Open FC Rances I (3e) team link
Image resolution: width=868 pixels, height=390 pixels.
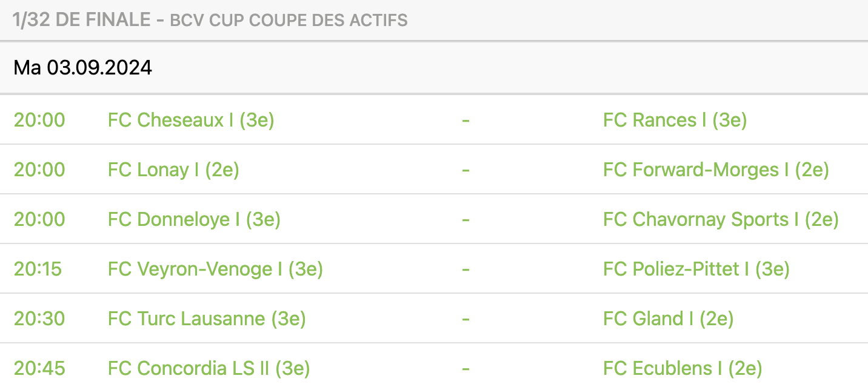pos(675,120)
